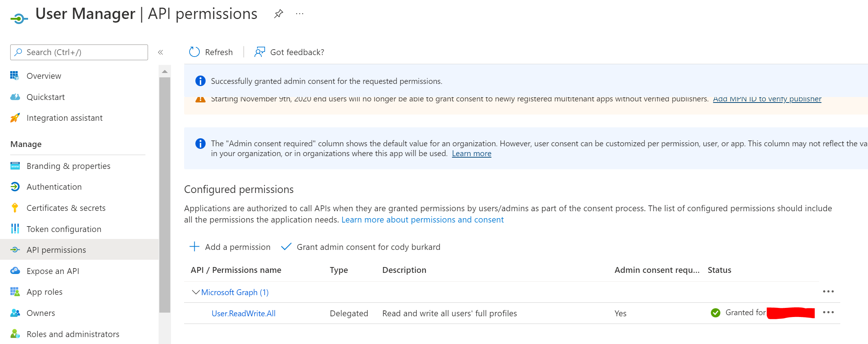Click the info icon in Admin consent notice
The width and height of the screenshot is (868, 344).
[201, 143]
